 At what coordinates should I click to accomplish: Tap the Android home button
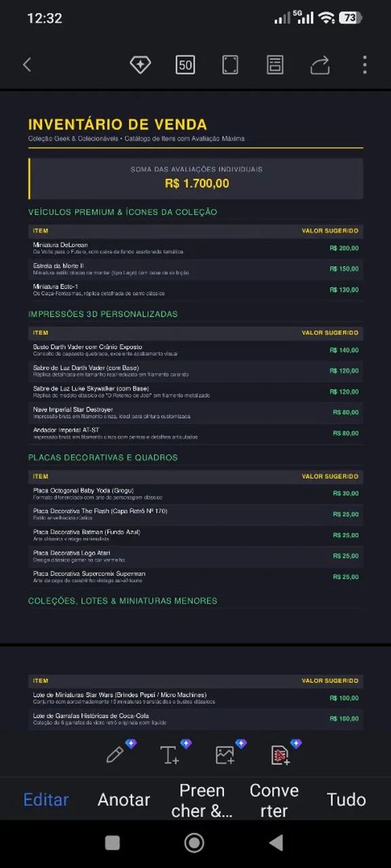pyautogui.click(x=194, y=842)
